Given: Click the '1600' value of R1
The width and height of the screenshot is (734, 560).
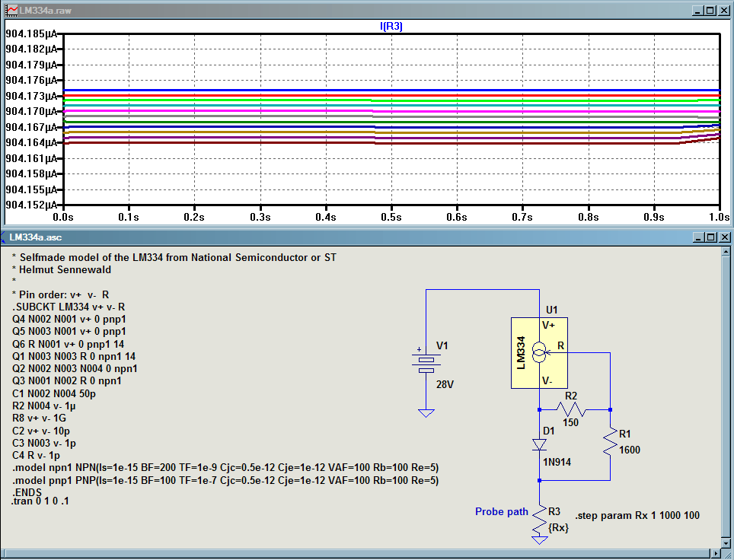Looking at the screenshot, I should (630, 450).
